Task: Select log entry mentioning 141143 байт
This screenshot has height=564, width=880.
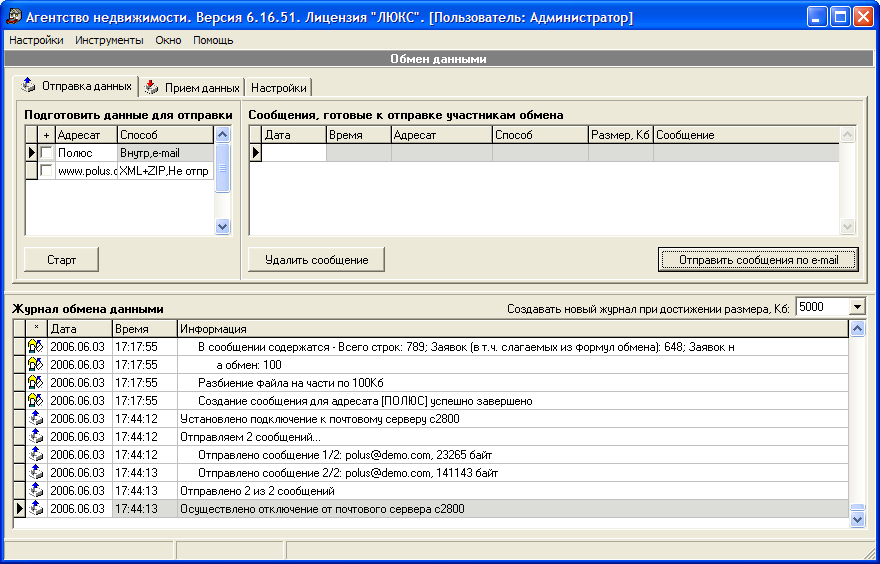Action: 348,473
